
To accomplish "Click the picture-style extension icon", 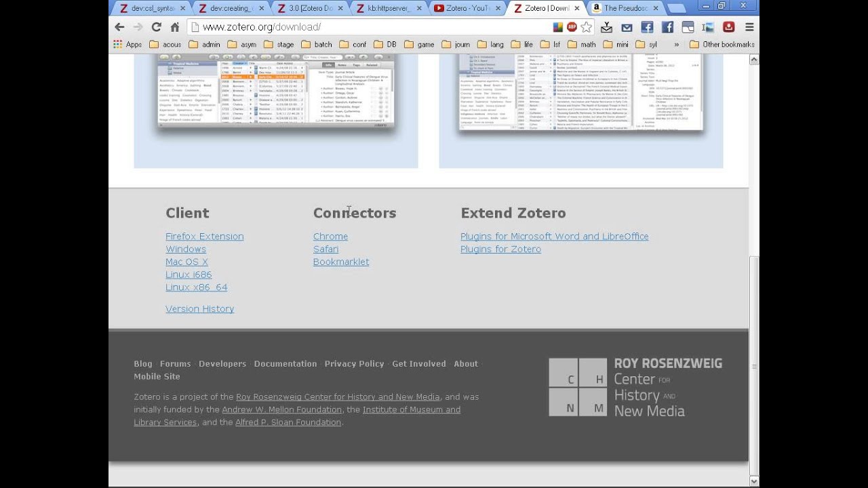I will tap(708, 27).
